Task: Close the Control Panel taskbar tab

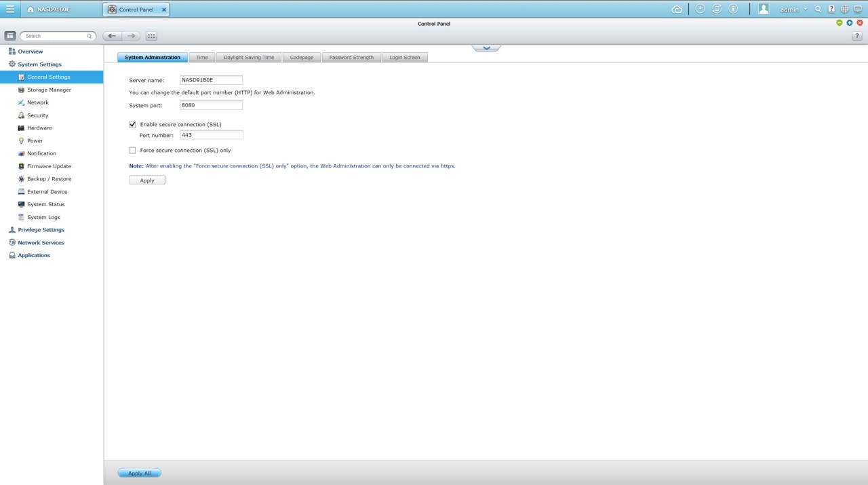Action: point(164,9)
